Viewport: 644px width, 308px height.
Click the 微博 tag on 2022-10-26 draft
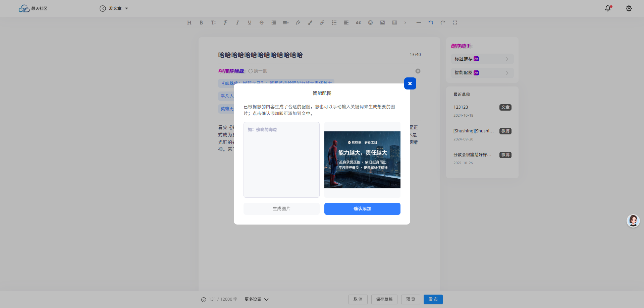[x=505, y=155]
